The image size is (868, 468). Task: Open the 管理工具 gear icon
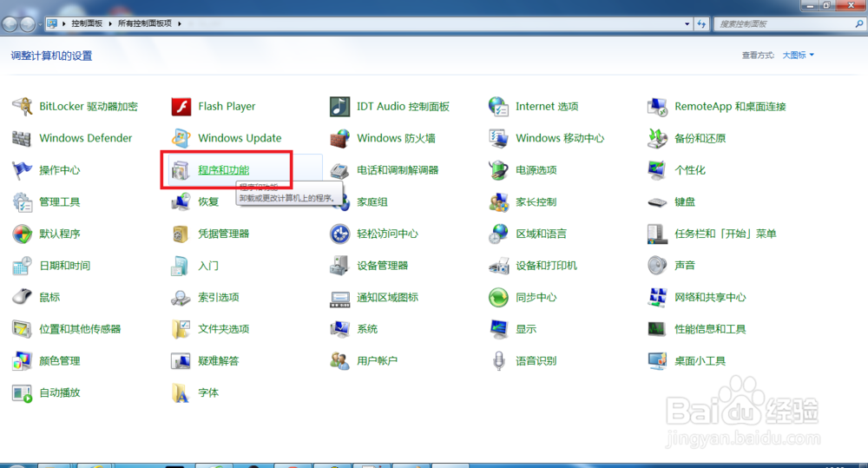23,201
